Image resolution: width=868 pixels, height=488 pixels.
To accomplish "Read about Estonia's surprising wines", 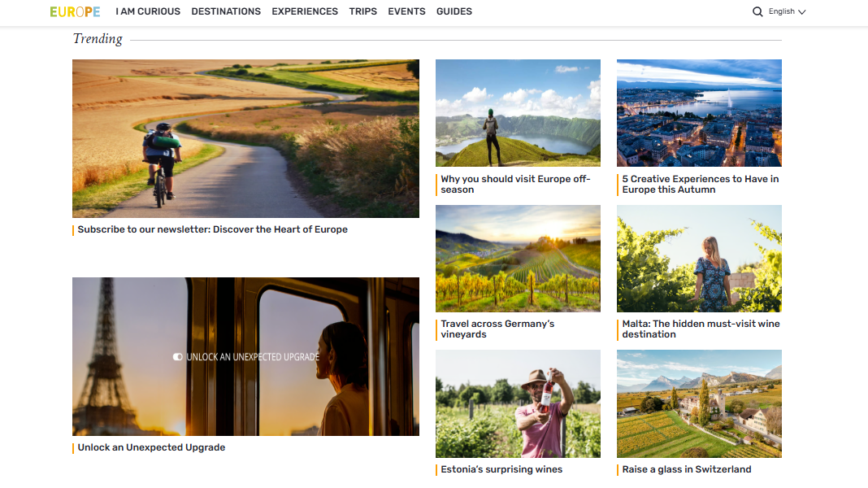I will coord(501,469).
